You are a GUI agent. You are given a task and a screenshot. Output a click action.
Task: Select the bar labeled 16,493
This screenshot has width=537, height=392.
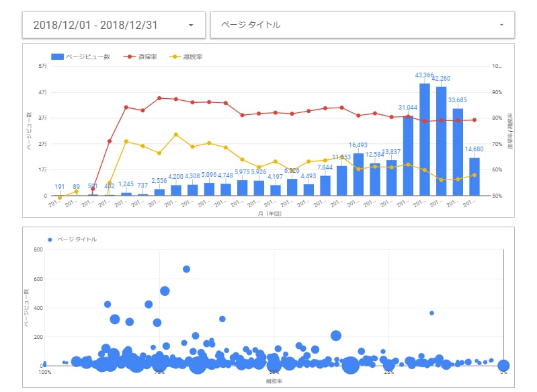(x=358, y=174)
